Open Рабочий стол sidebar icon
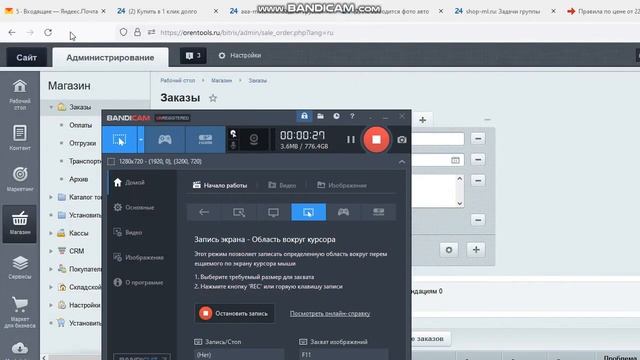The height and width of the screenshot is (360, 640). pos(20,95)
